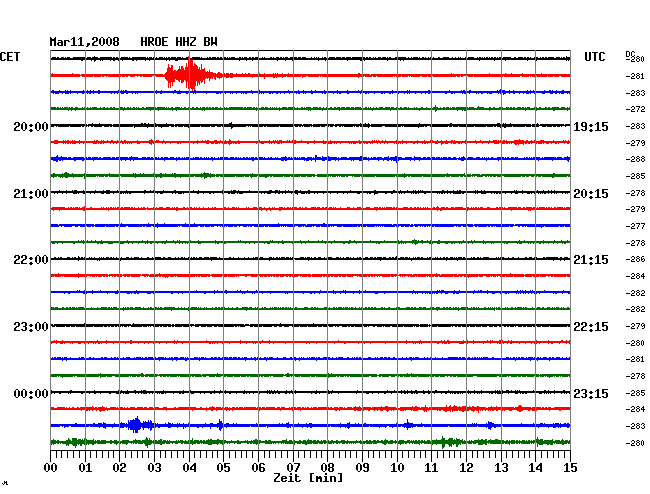Select minute 08 on the time axis
Viewport: 650px width, 494px height.
point(327,468)
